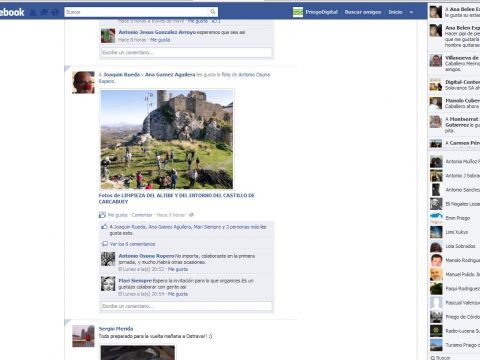
Task: Click 'Escribe un comentario' under Antonio Jesus comment
Action: click(x=187, y=52)
